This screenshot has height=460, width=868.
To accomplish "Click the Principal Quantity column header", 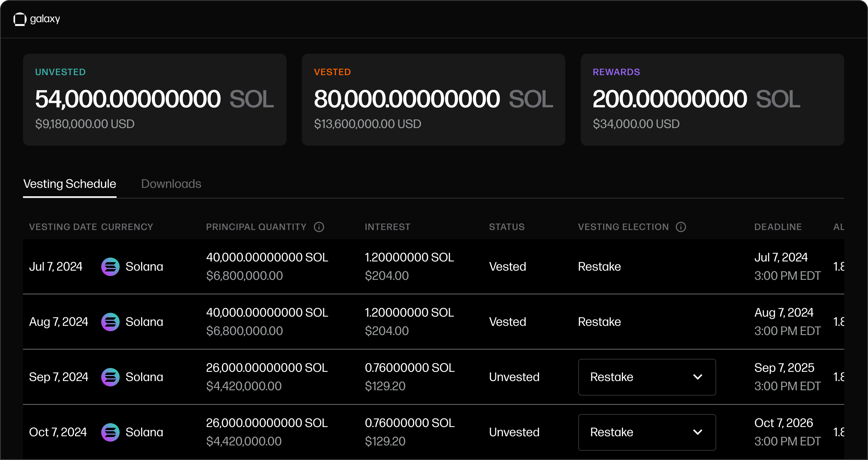I will click(x=256, y=227).
